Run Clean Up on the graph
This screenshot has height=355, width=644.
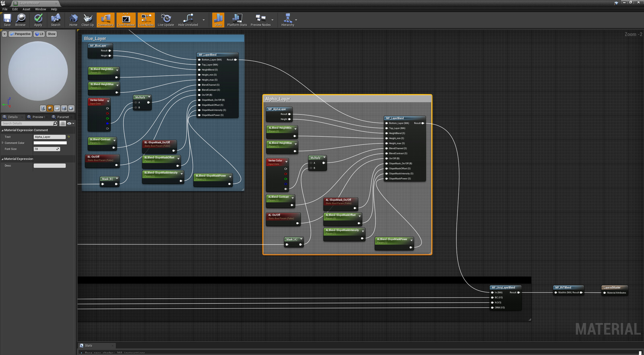pyautogui.click(x=88, y=20)
